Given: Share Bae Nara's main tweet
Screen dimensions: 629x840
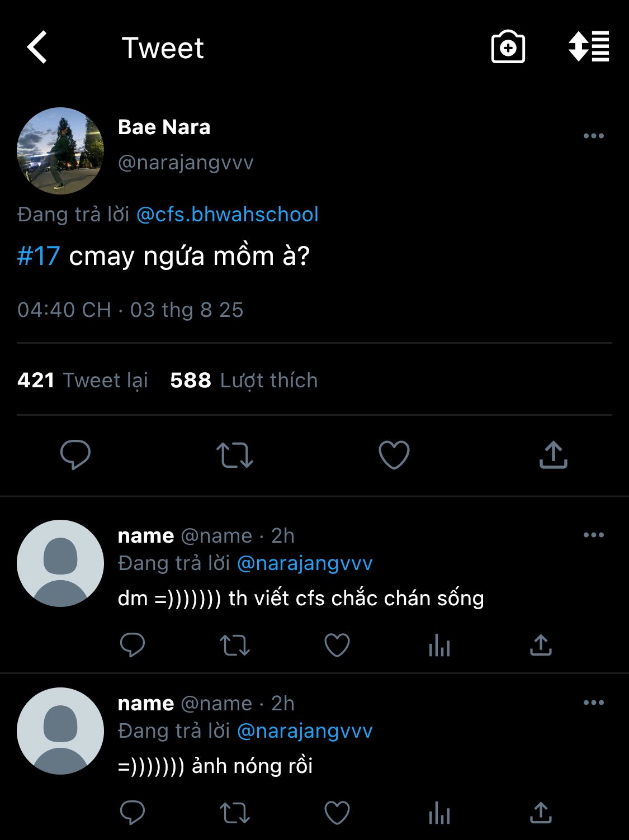Looking at the screenshot, I should click(x=553, y=454).
